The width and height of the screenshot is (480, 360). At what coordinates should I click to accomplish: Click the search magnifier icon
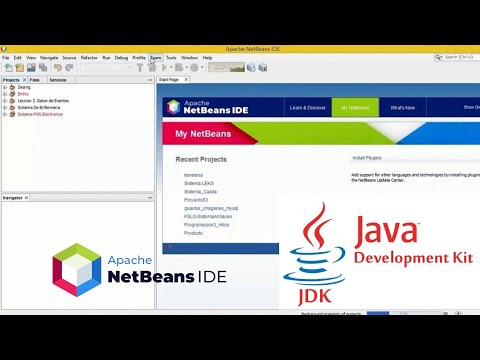coord(438,57)
